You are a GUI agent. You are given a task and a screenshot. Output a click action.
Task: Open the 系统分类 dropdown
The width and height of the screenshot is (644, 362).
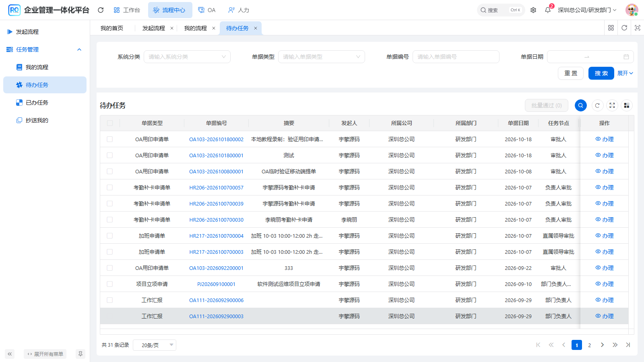(x=187, y=57)
